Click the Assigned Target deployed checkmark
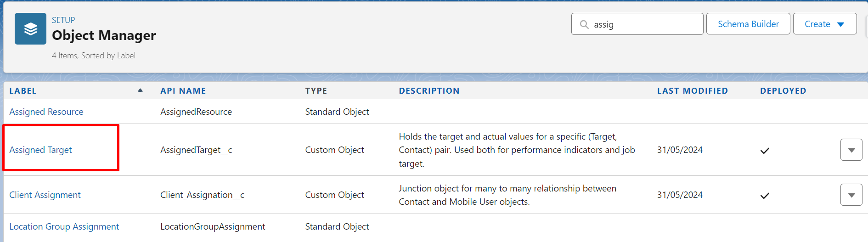The height and width of the screenshot is (242, 868). (765, 151)
